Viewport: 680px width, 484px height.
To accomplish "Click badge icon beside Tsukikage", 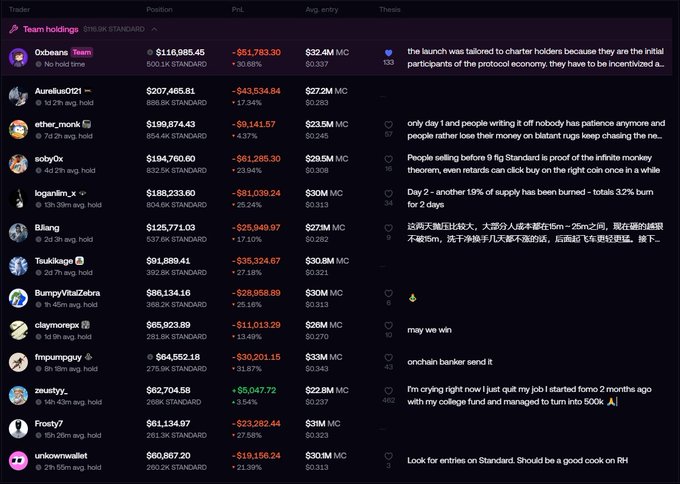I will pos(79,261).
